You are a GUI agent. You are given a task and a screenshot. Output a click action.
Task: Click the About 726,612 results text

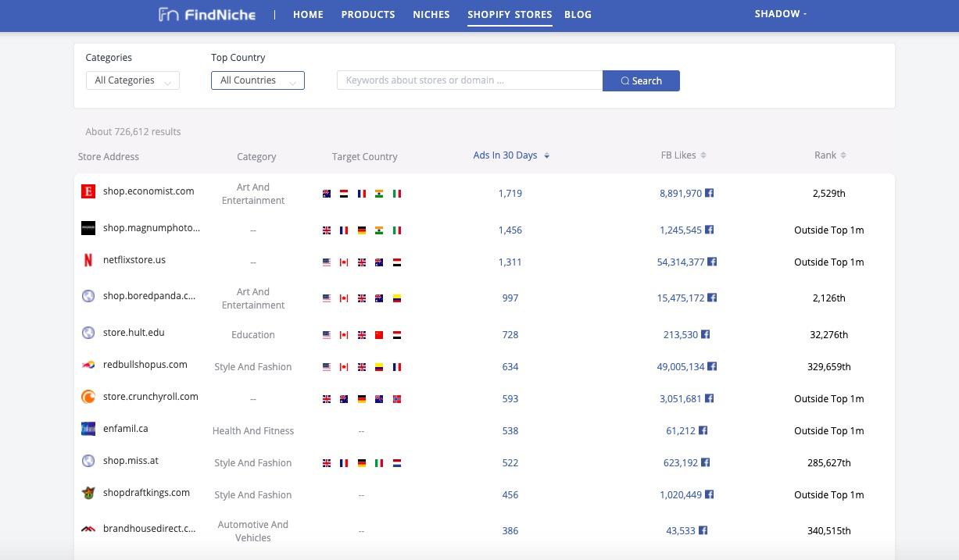[134, 132]
